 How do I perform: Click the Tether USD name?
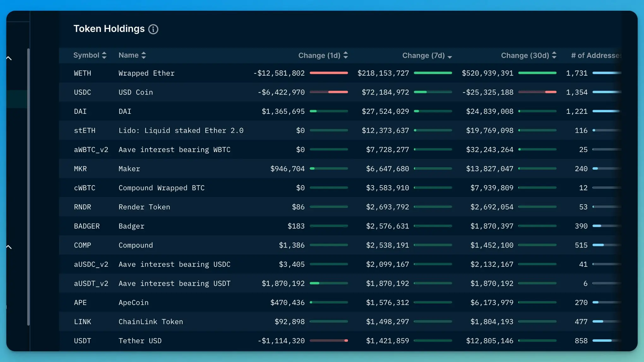[x=140, y=341]
